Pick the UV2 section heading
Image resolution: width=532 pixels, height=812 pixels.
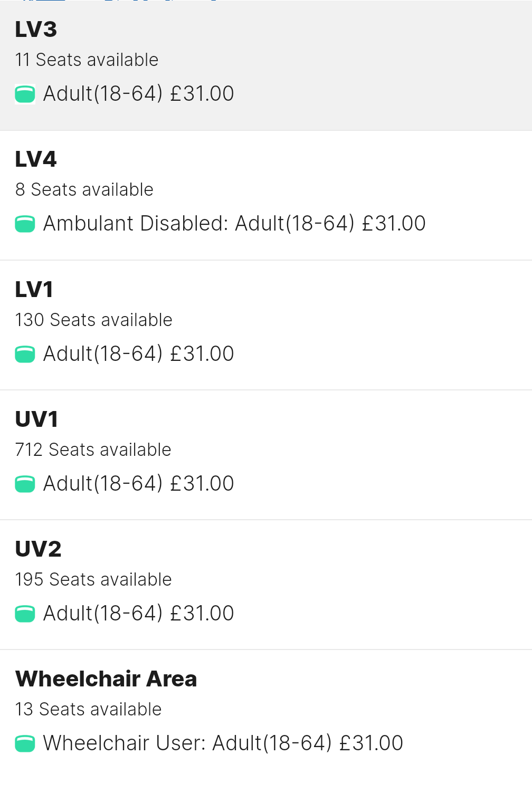pyautogui.click(x=38, y=549)
